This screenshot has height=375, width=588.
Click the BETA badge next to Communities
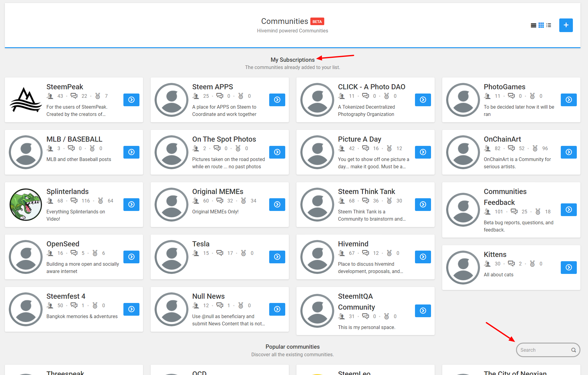click(317, 21)
